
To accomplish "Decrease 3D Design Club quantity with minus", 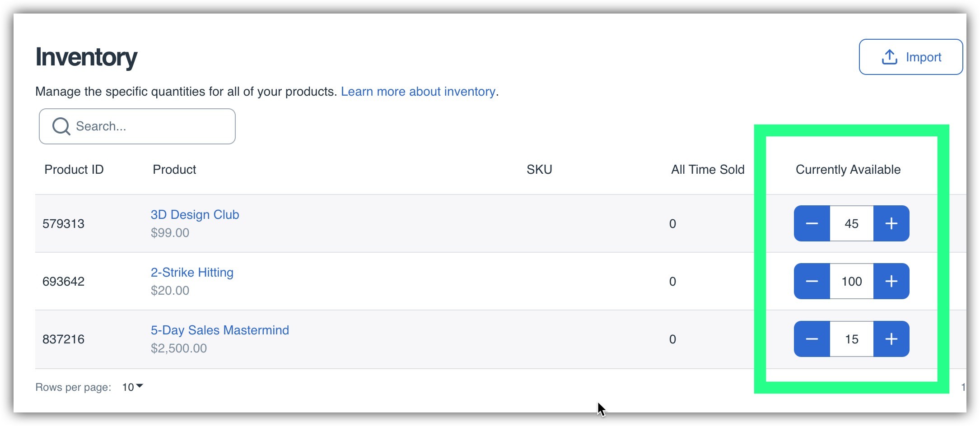I will pos(812,223).
